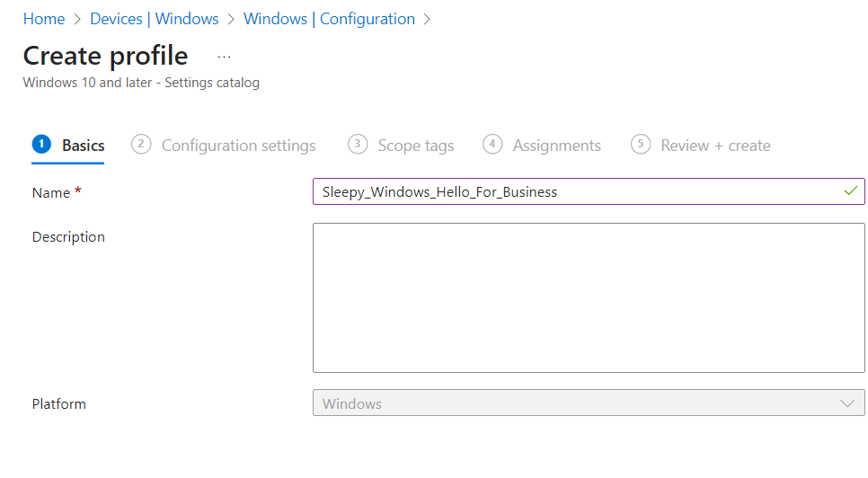Navigate to the Home breadcrumb link
This screenshot has width=868, height=478.
pyautogui.click(x=44, y=19)
